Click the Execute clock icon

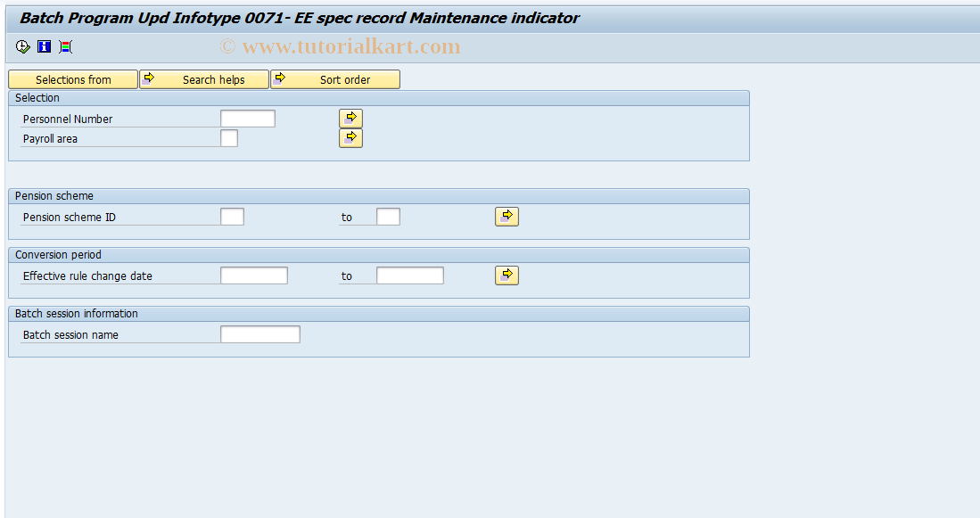[23, 47]
